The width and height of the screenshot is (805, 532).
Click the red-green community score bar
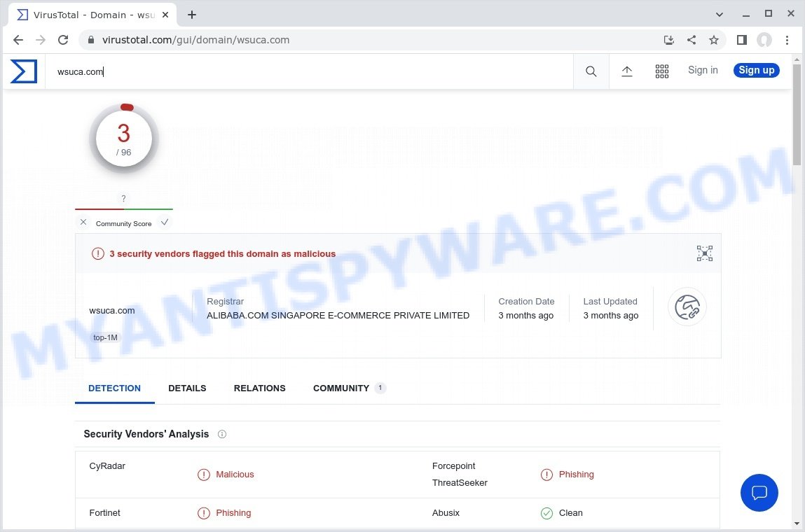point(124,209)
